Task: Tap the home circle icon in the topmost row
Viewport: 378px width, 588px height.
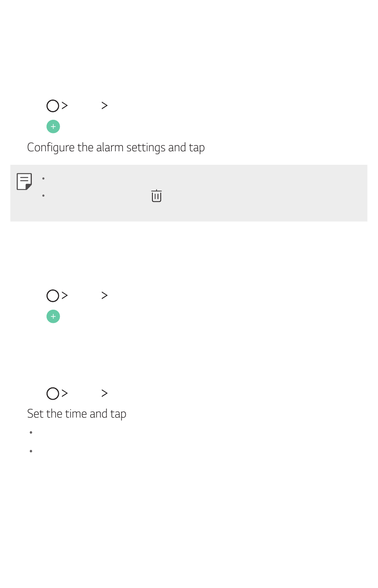Action: pos(53,106)
